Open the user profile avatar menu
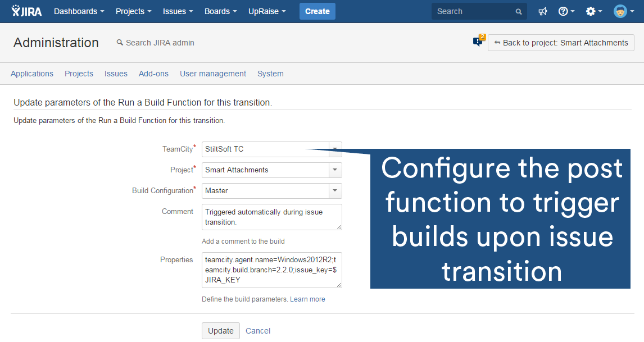Viewport: 644px width, 342px height. click(x=623, y=11)
